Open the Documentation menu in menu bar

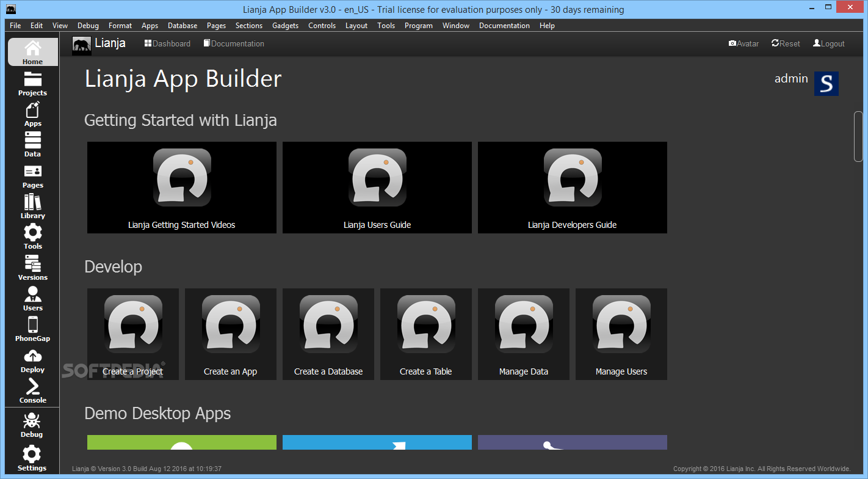(x=504, y=26)
